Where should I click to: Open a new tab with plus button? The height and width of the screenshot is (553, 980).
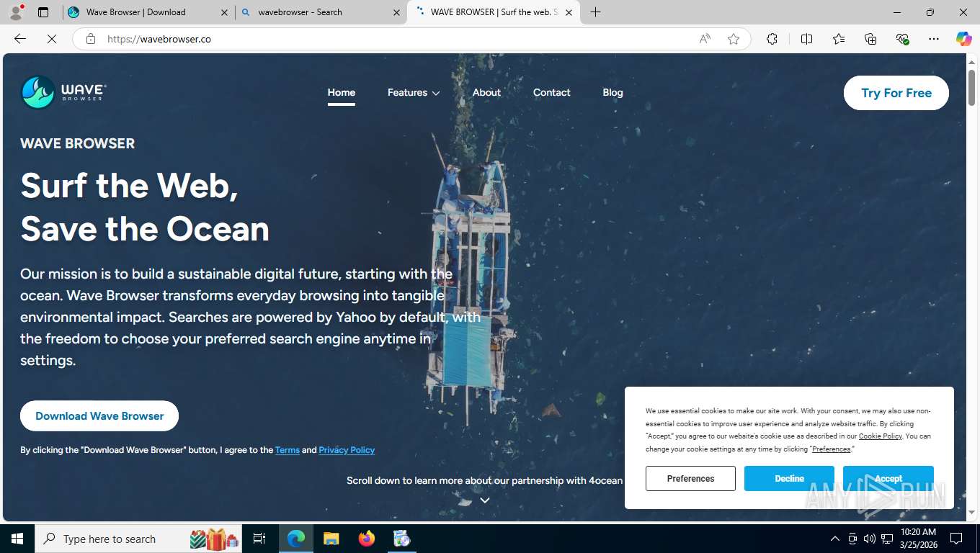(x=595, y=12)
